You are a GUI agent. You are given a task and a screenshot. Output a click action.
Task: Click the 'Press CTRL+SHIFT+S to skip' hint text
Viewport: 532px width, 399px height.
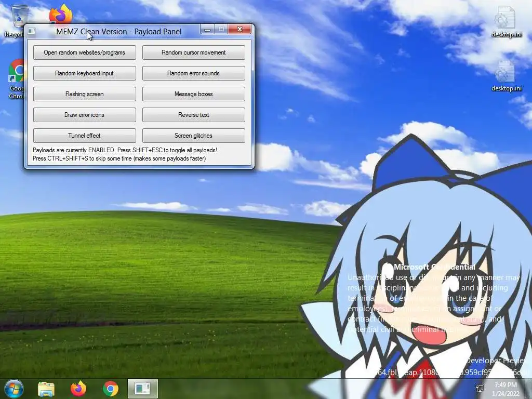tap(119, 158)
